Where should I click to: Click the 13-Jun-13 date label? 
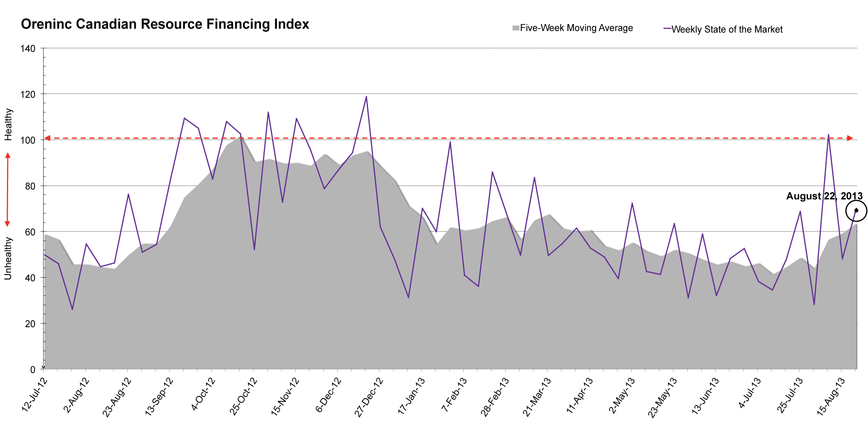706,397
